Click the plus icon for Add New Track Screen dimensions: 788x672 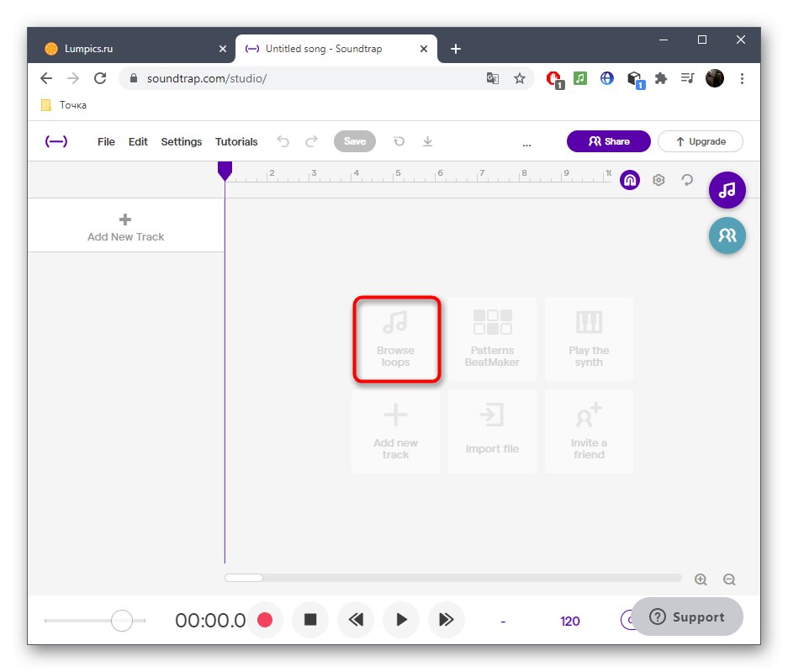[125, 220]
